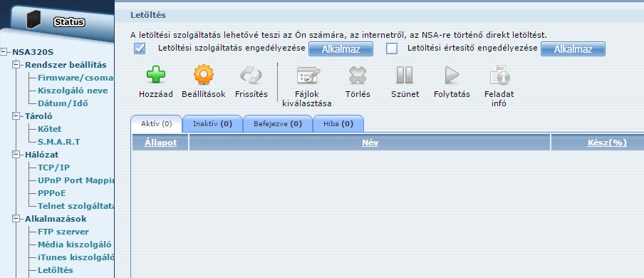Screen dimensions: 644x278
Task: Open Dátum/Idő tree item
Action: [63, 103]
